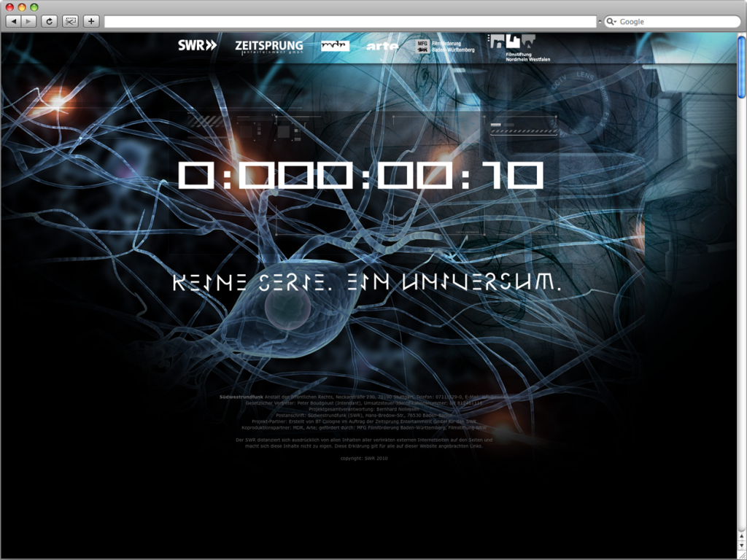Click the "Postanschrift: Südwestrundfunk (SWR)" address line

(x=365, y=415)
